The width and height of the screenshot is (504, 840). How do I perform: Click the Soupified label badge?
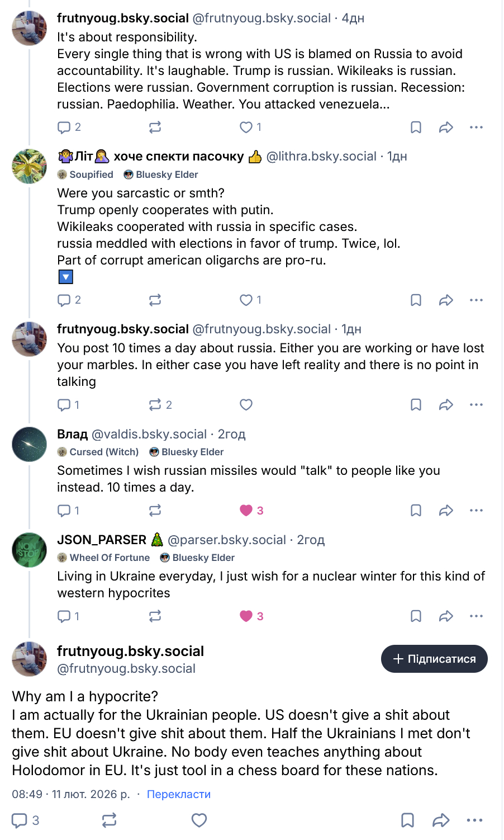click(x=85, y=174)
